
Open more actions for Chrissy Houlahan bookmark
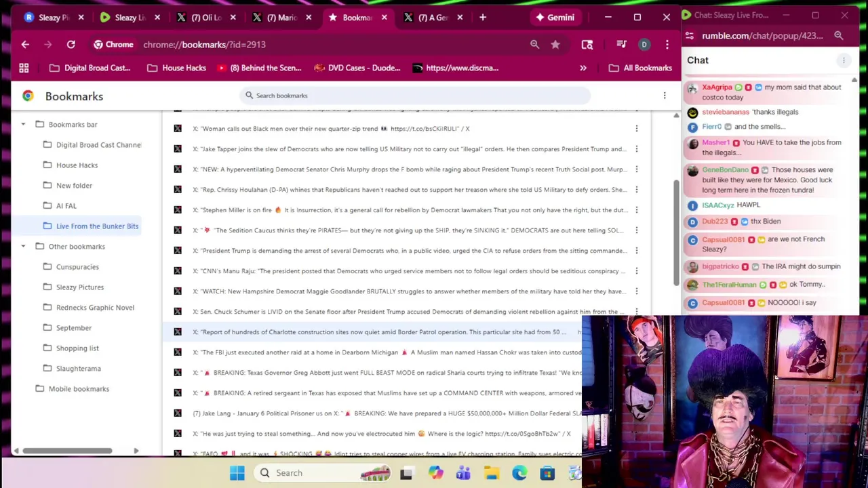point(637,190)
